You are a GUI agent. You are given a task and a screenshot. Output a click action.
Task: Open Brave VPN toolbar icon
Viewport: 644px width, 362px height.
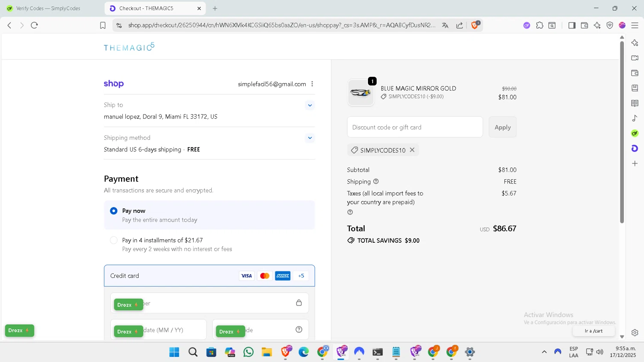pos(610,25)
